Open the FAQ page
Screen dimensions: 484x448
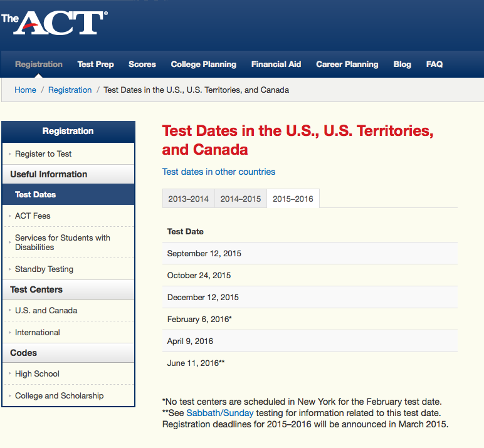pos(434,64)
